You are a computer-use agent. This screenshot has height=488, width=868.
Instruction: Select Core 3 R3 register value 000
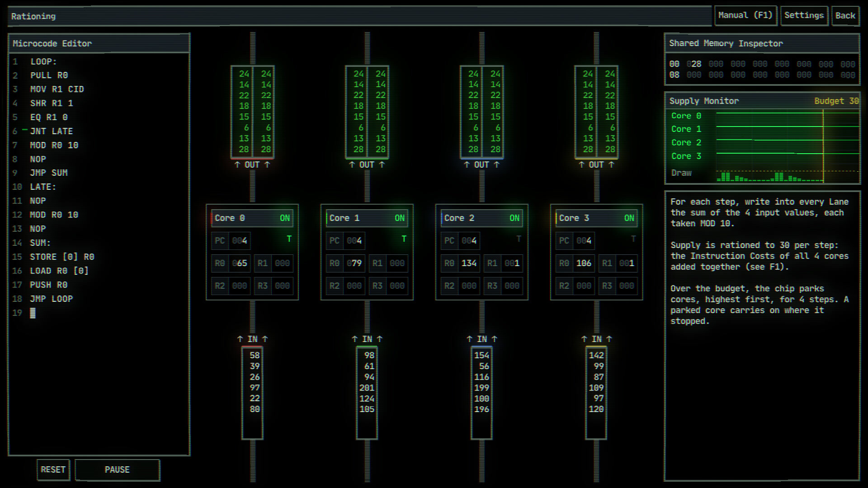click(627, 286)
